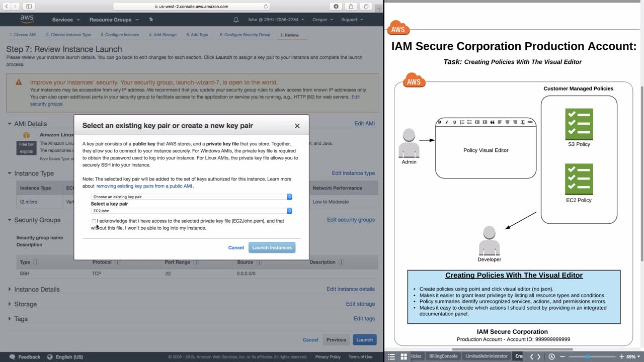The width and height of the screenshot is (644, 362).
Task: Open the Oregon region dropdown
Action: pos(323,20)
